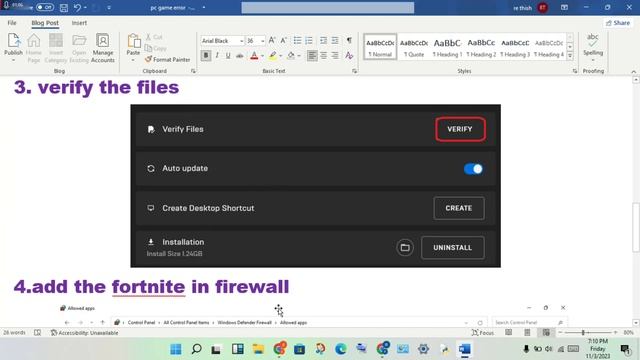This screenshot has height=360, width=640.
Task: Select the Blog Post tab
Action: click(x=45, y=23)
